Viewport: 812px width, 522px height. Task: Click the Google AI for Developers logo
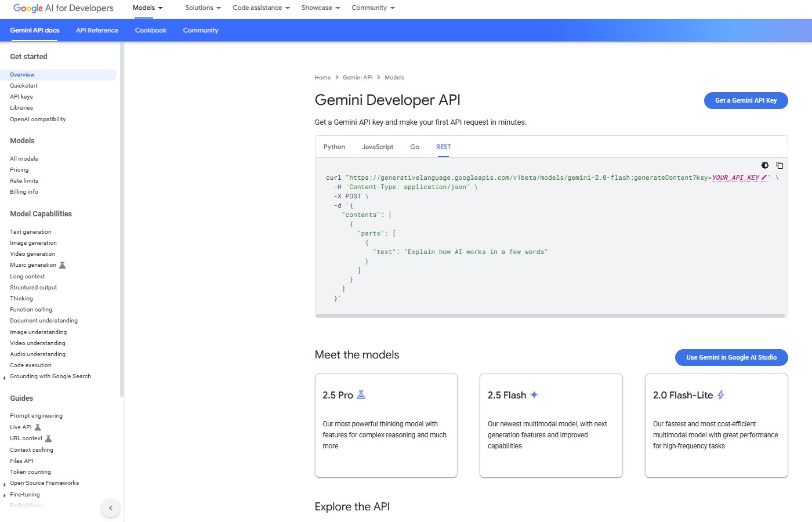click(63, 8)
